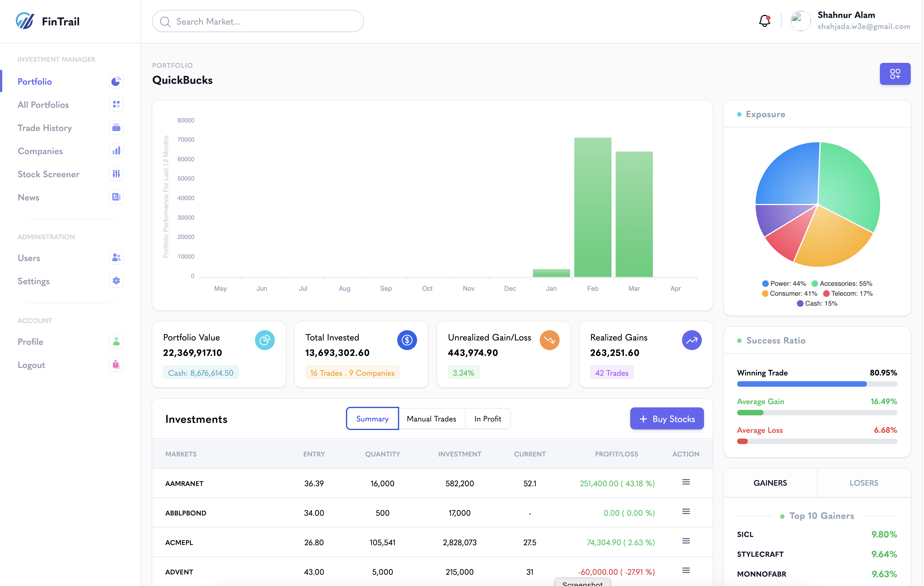Screen dimensions: 924x586
Task: Click the Trade History wallet icon
Action: (116, 127)
